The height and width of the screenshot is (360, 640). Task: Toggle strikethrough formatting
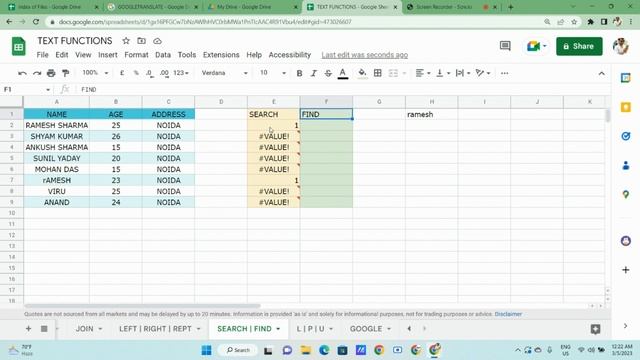[328, 73]
